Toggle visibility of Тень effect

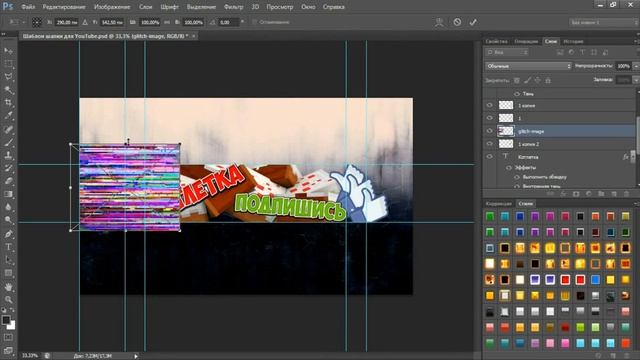517,94
